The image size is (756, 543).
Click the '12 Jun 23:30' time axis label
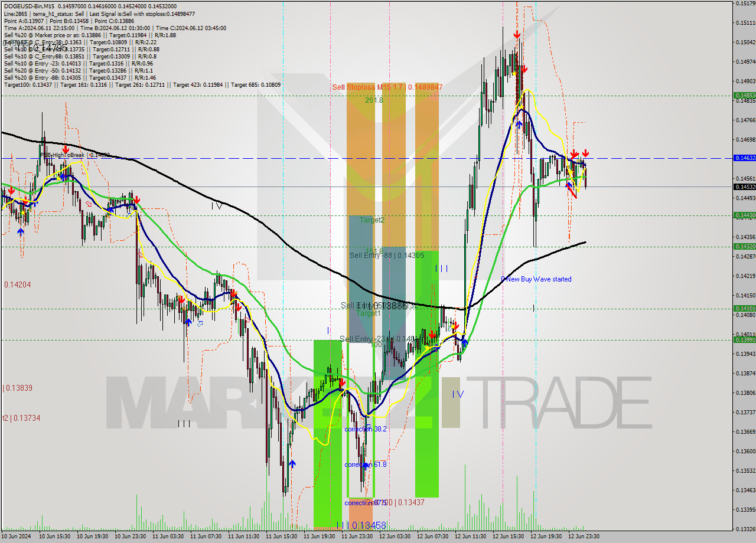[x=584, y=537]
